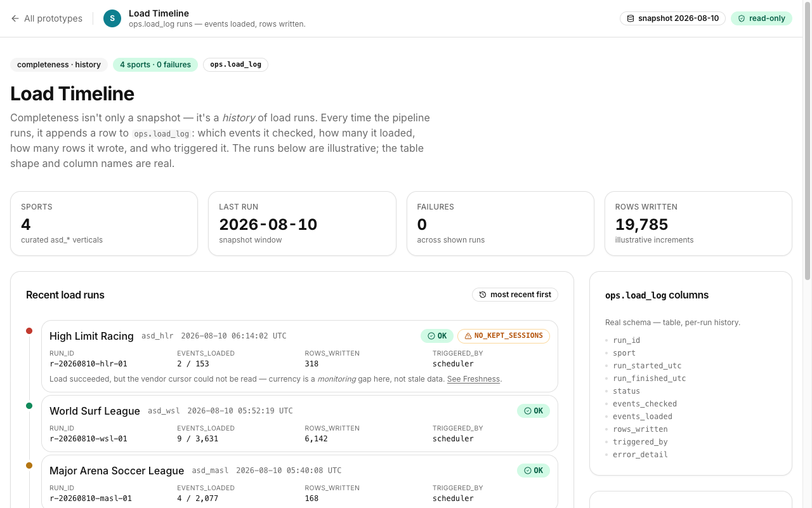Click the FAILURES stat card
Screen dimensions: 812x508
pyautogui.click(x=501, y=224)
